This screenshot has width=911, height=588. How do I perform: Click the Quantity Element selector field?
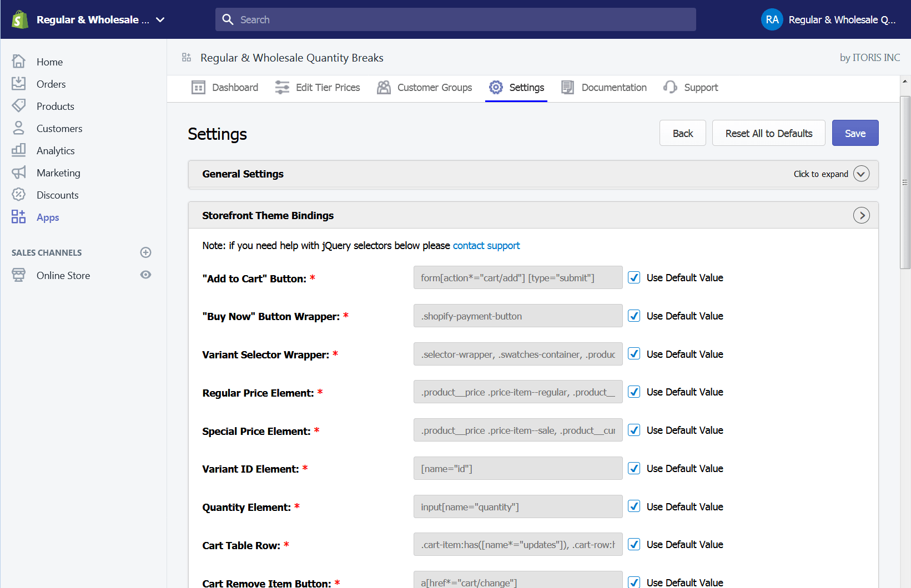[x=518, y=506]
